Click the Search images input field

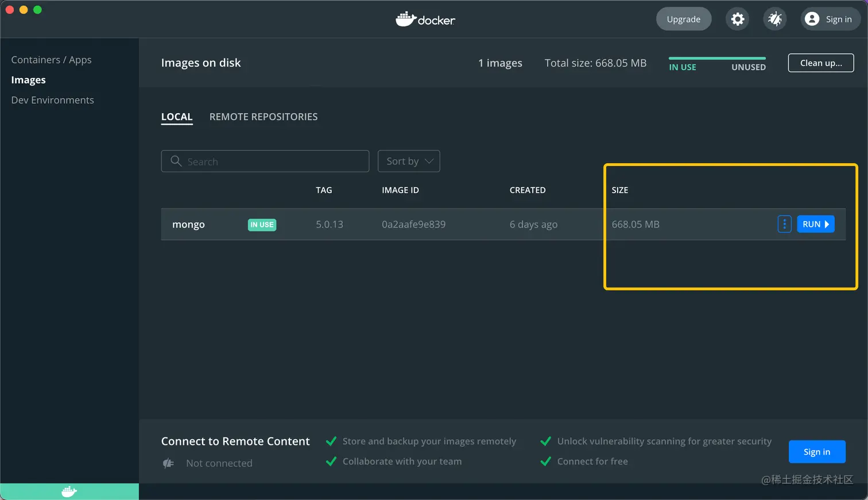click(265, 161)
